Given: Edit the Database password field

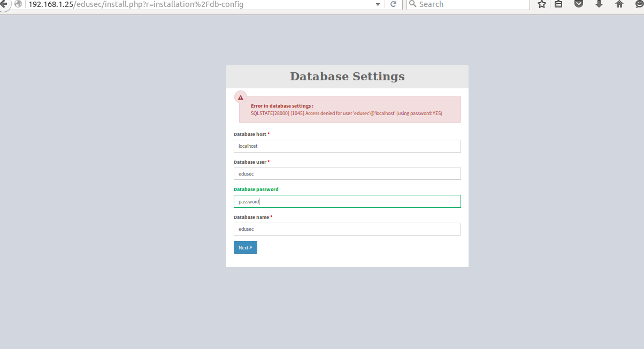Looking at the screenshot, I should coord(347,201).
